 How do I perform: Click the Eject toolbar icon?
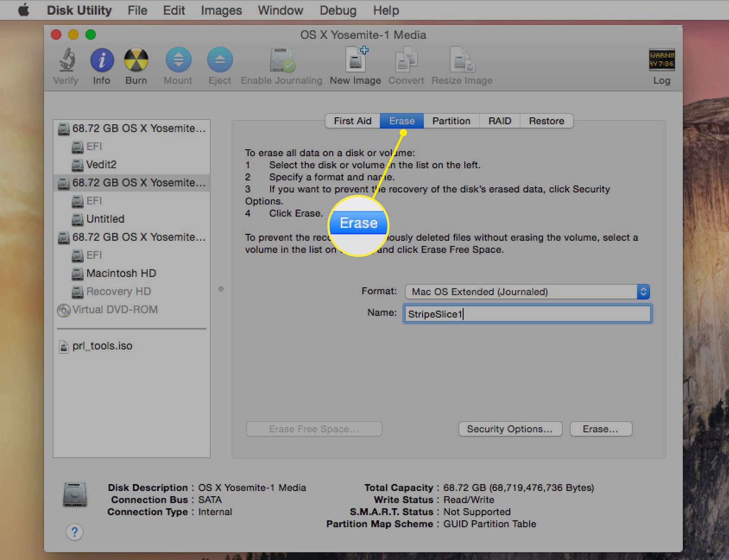click(x=220, y=60)
